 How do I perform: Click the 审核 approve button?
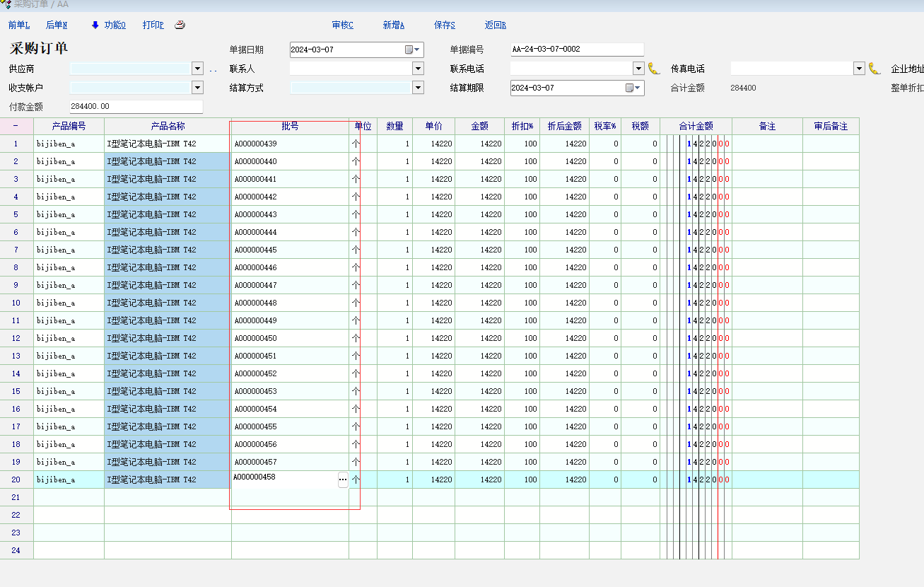click(x=342, y=25)
